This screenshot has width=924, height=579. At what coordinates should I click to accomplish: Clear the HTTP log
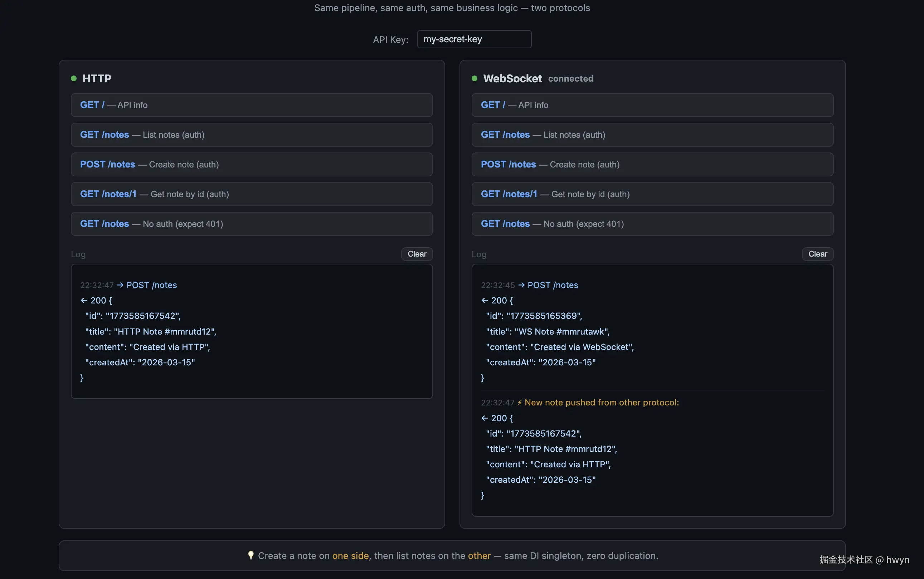tap(417, 254)
